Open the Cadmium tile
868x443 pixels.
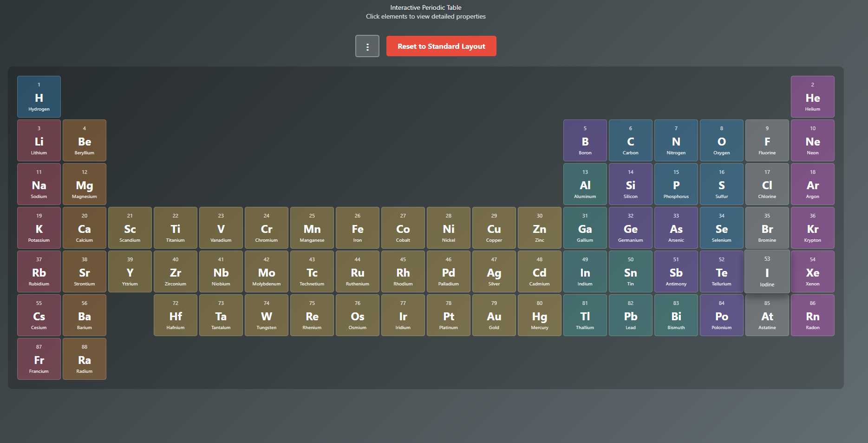pos(540,271)
